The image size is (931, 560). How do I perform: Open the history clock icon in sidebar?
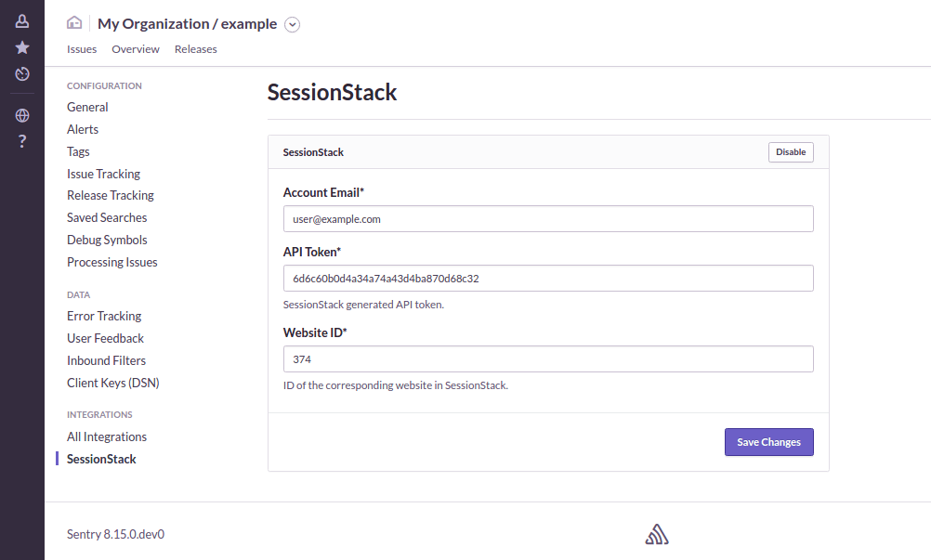tap(21, 74)
